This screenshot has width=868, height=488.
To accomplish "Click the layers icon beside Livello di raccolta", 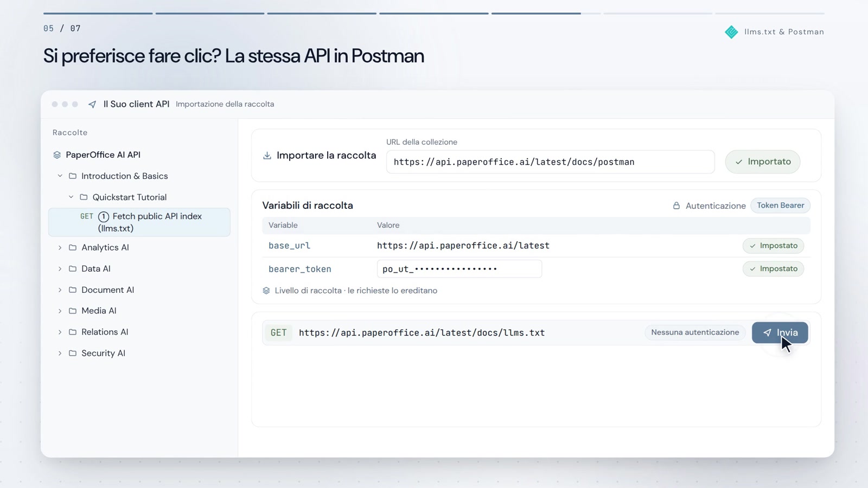I will click(x=266, y=291).
